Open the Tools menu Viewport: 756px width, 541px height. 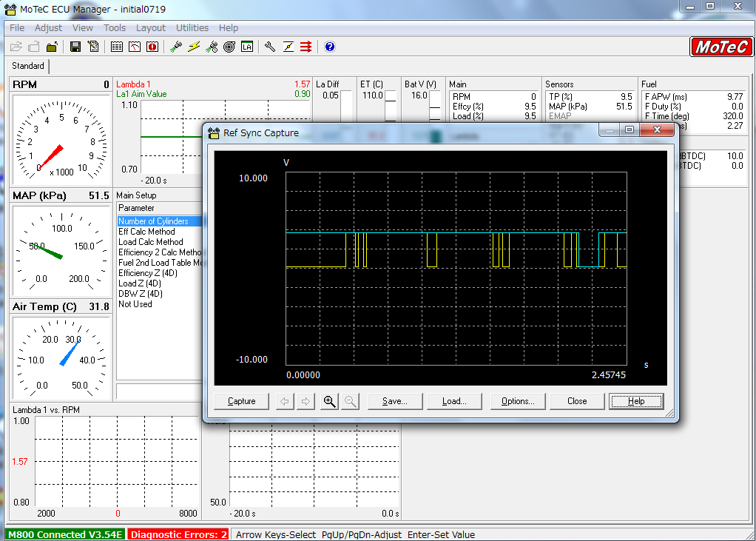point(114,28)
